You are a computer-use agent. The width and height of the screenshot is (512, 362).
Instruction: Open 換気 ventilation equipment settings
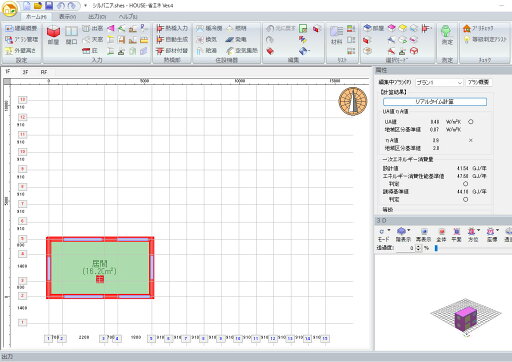click(207, 40)
